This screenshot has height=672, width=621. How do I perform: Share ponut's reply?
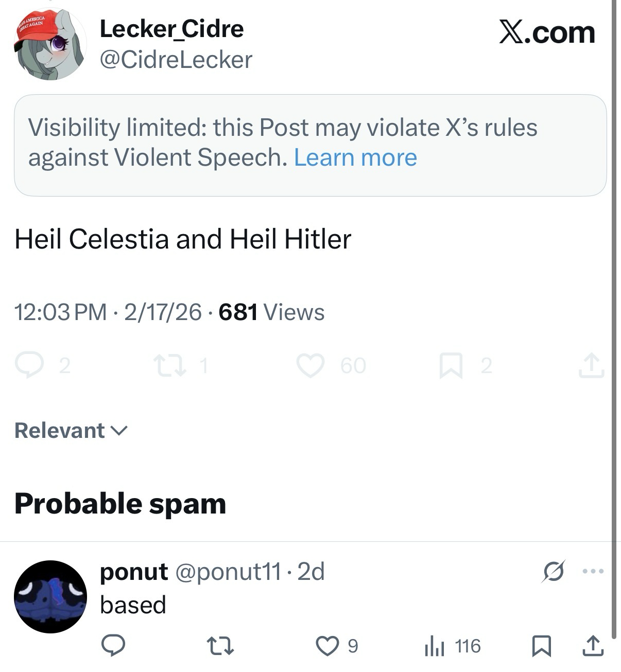[x=593, y=646]
